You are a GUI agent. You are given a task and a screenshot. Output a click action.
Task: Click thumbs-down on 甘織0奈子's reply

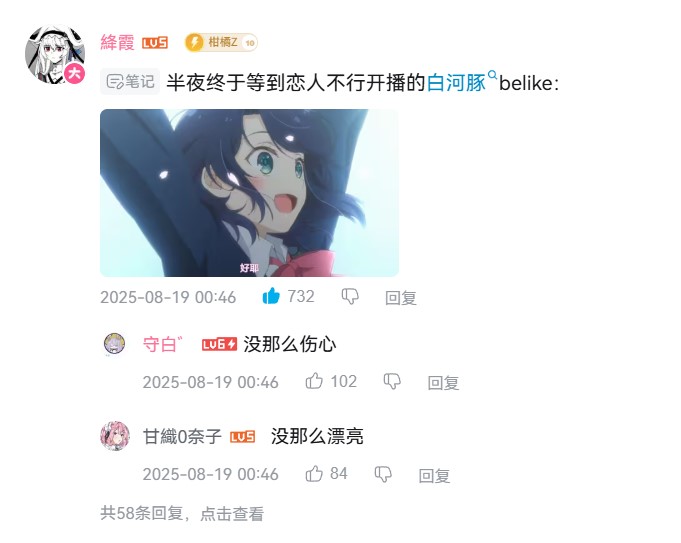click(383, 474)
